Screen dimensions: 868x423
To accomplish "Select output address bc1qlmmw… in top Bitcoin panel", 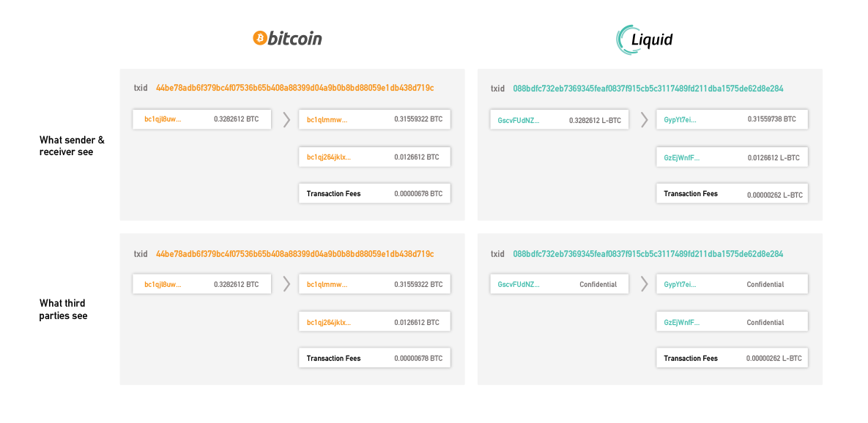I will coord(327,119).
